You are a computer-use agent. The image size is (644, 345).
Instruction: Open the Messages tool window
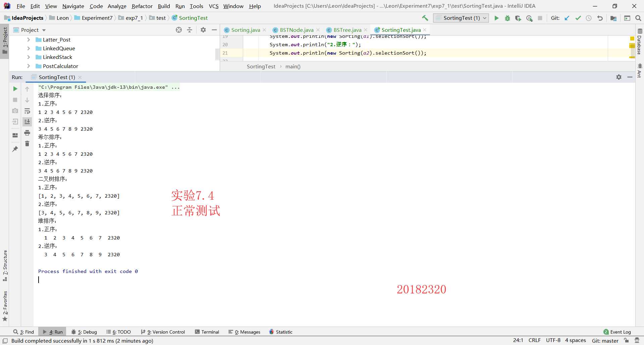coord(244,332)
